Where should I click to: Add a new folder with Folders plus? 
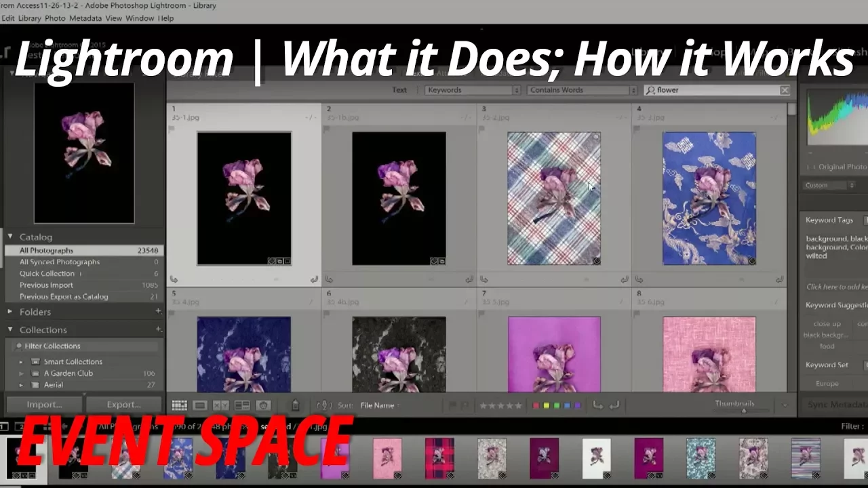(158, 312)
